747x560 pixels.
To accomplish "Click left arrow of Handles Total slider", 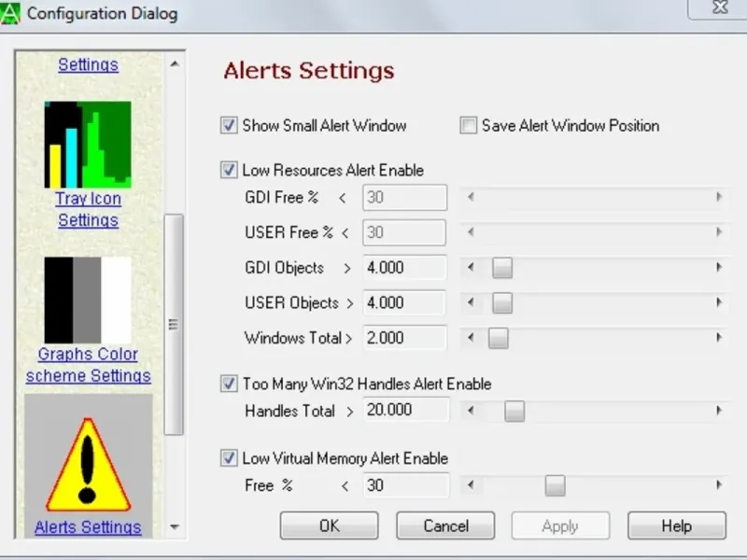I will 471,411.
